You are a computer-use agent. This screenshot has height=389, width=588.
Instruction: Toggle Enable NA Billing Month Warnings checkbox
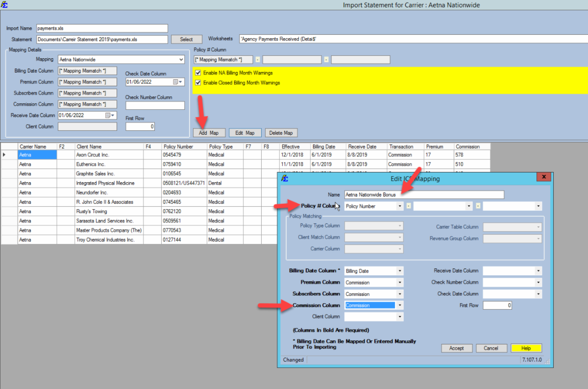(198, 73)
